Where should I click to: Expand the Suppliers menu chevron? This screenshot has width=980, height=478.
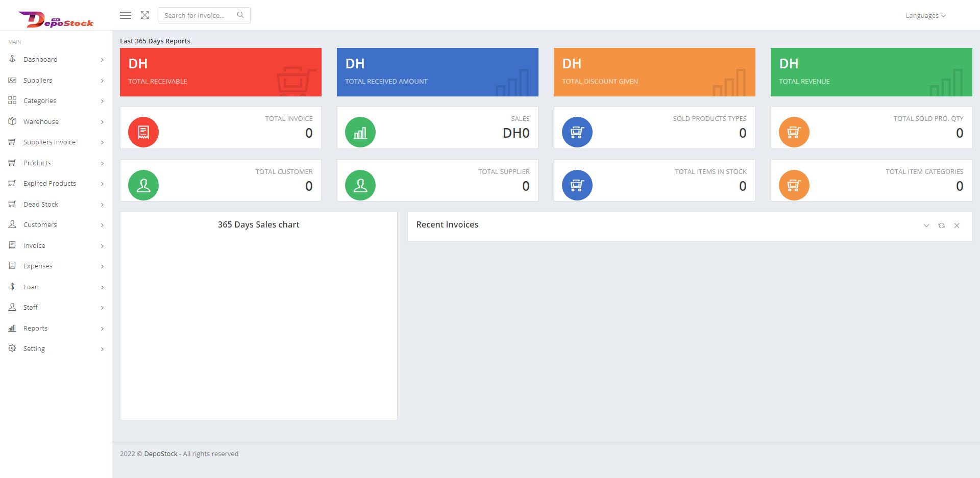point(102,81)
